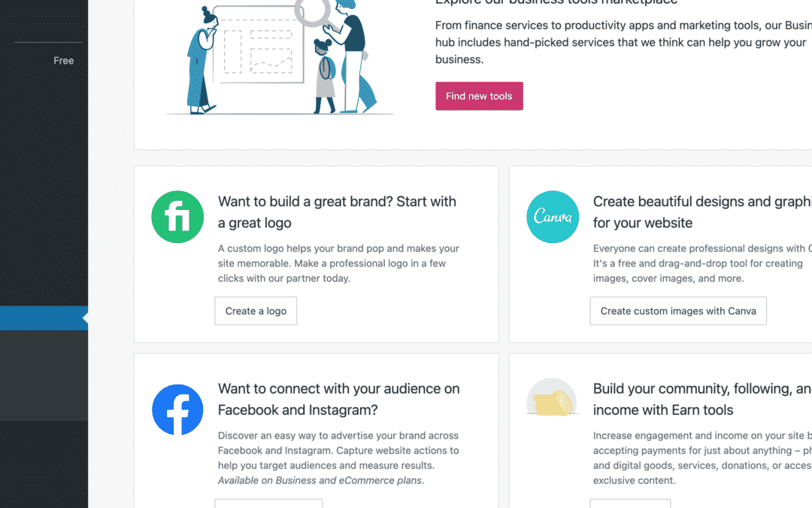The height and width of the screenshot is (508, 812).
Task: Click the business hub description text
Action: pos(623,42)
